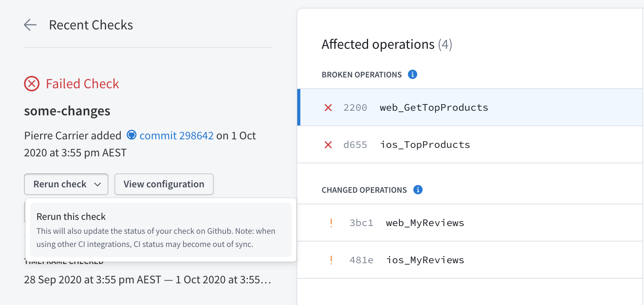Open the info icon beside Changed Operations
The height and width of the screenshot is (305, 644).
(x=418, y=190)
